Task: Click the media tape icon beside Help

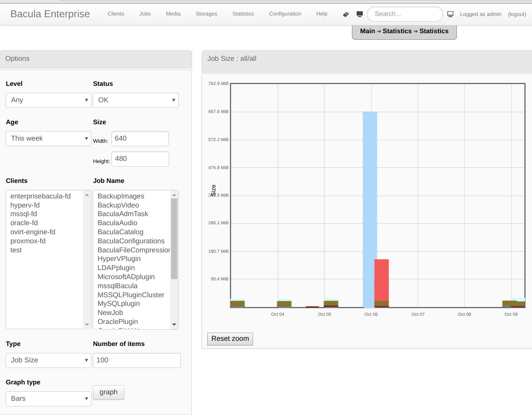Action: click(x=346, y=14)
